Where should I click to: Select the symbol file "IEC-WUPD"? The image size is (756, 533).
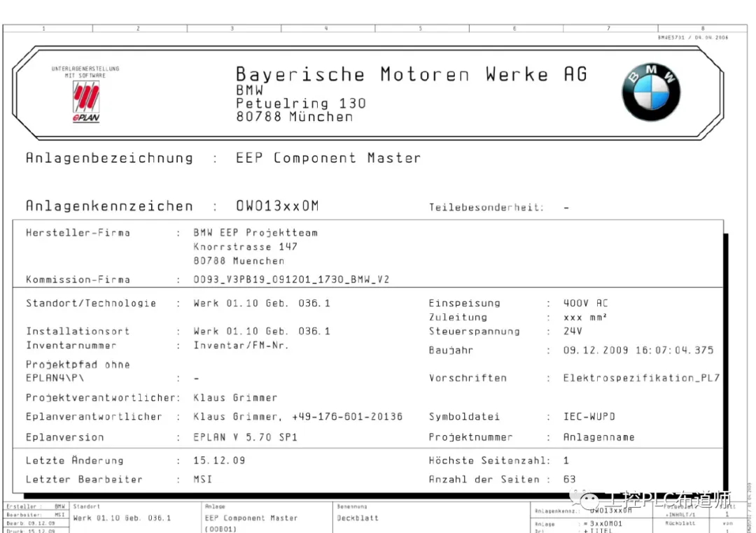pyautogui.click(x=589, y=416)
